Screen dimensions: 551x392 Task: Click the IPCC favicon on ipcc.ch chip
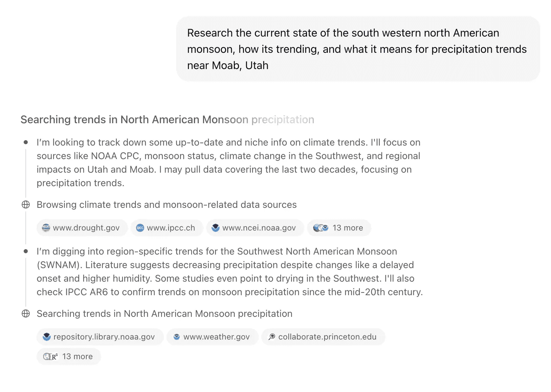[140, 228]
